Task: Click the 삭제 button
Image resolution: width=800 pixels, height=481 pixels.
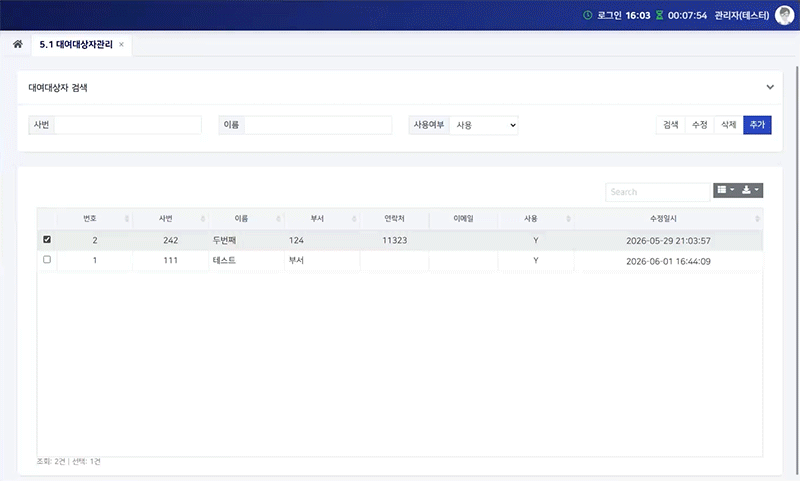Action: (x=729, y=125)
